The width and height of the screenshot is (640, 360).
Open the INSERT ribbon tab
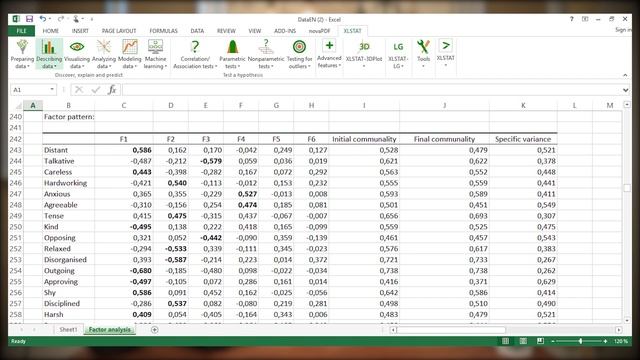pos(80,31)
